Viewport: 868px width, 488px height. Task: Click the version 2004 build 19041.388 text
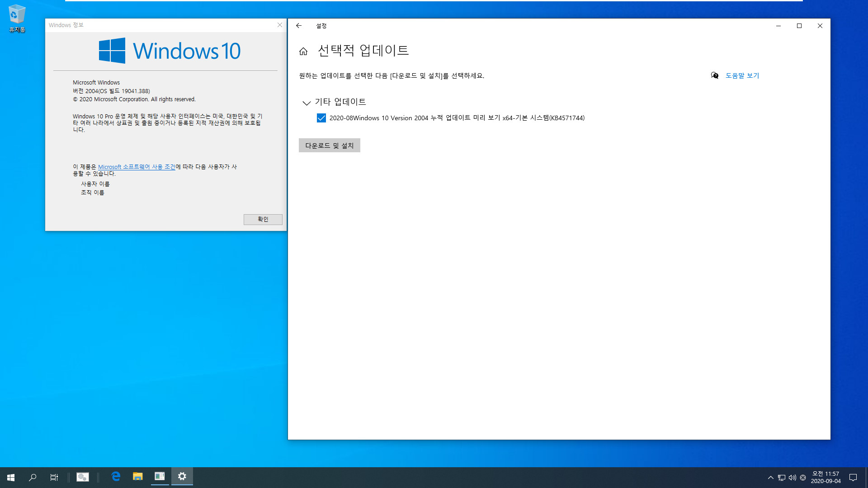[x=111, y=91]
